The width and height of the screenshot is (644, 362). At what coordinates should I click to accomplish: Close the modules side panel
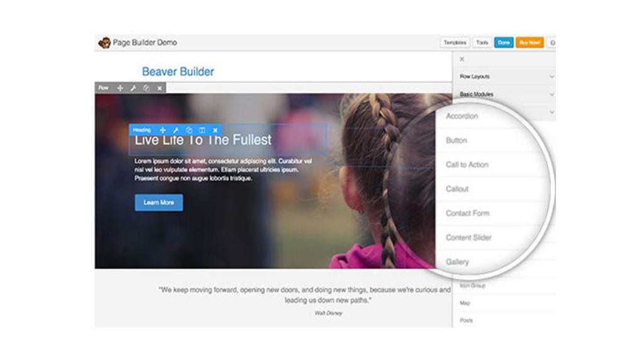[462, 59]
